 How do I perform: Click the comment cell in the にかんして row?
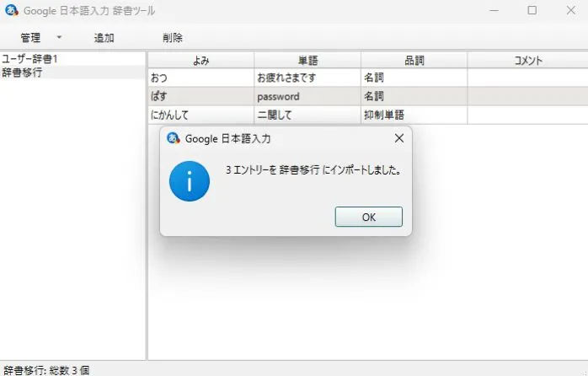click(527, 115)
